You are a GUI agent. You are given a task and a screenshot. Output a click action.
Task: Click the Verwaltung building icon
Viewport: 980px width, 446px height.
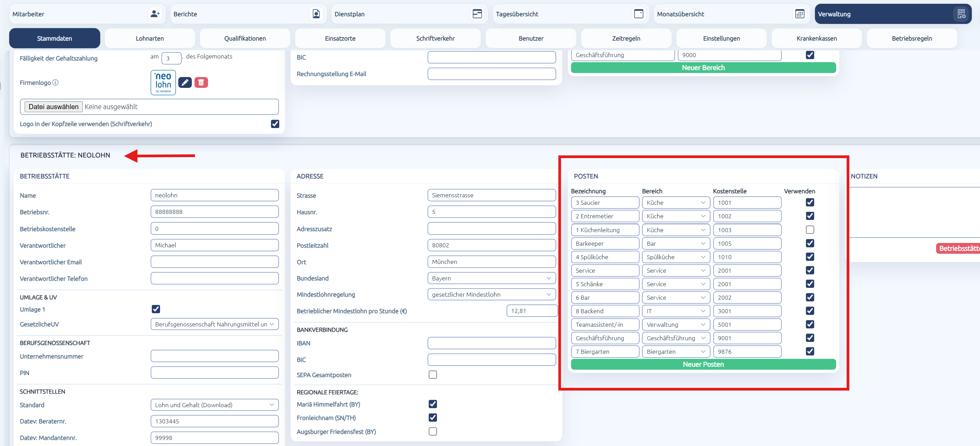coord(961,14)
